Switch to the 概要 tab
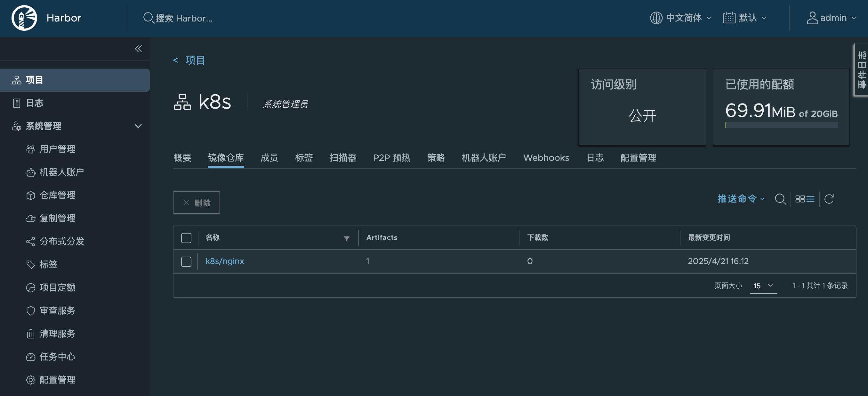The height and width of the screenshot is (396, 868). point(182,158)
